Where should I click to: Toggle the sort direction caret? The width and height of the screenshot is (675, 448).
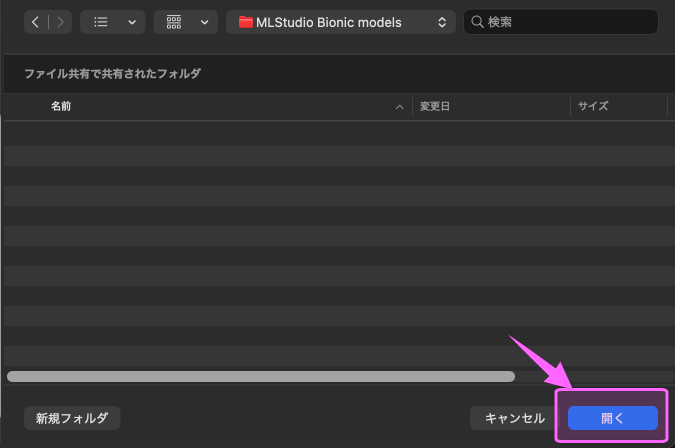tap(399, 107)
